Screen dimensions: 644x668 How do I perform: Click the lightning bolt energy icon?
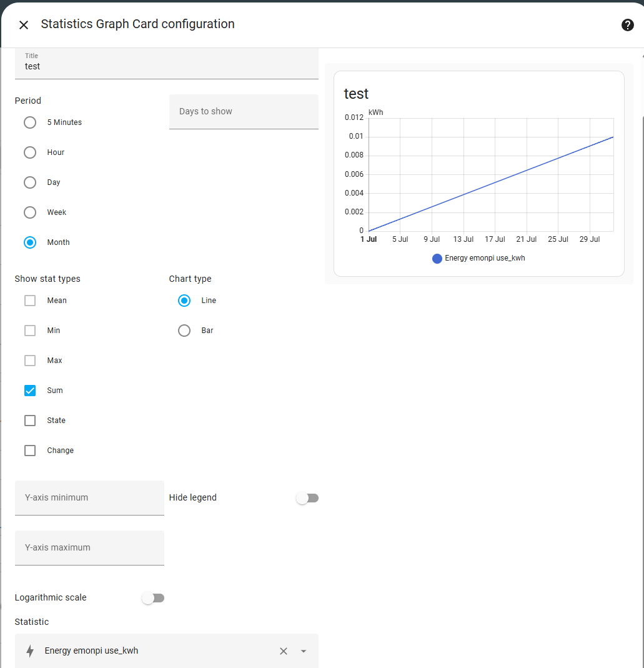[x=30, y=651]
